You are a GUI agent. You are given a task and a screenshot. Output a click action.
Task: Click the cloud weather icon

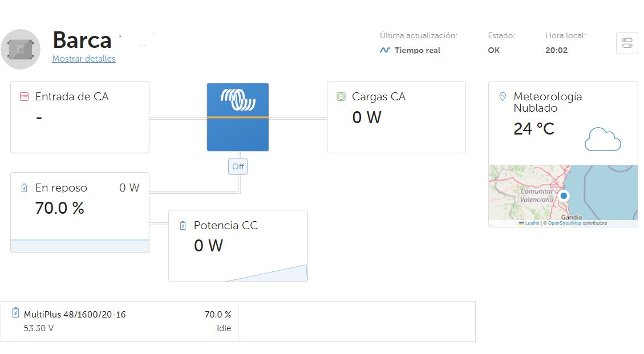[602, 139]
